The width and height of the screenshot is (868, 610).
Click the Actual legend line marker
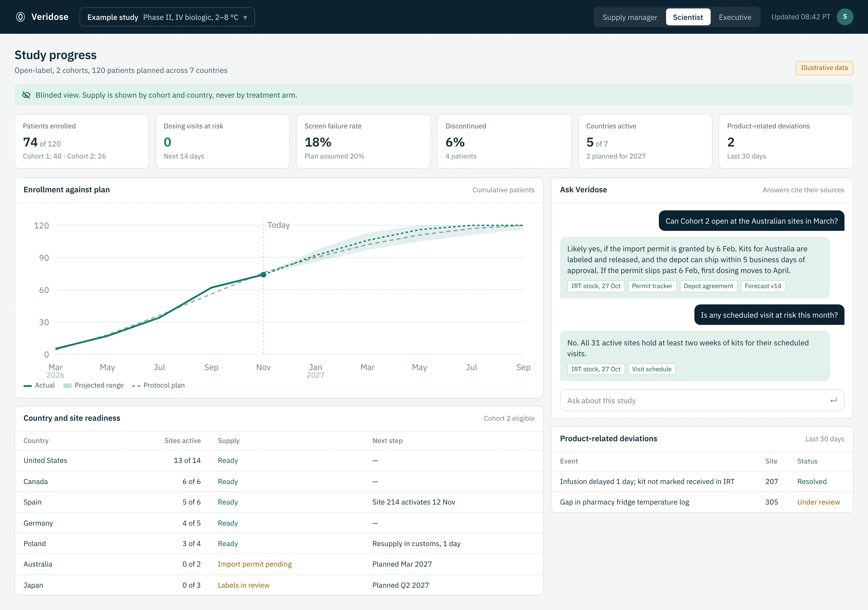(28, 386)
